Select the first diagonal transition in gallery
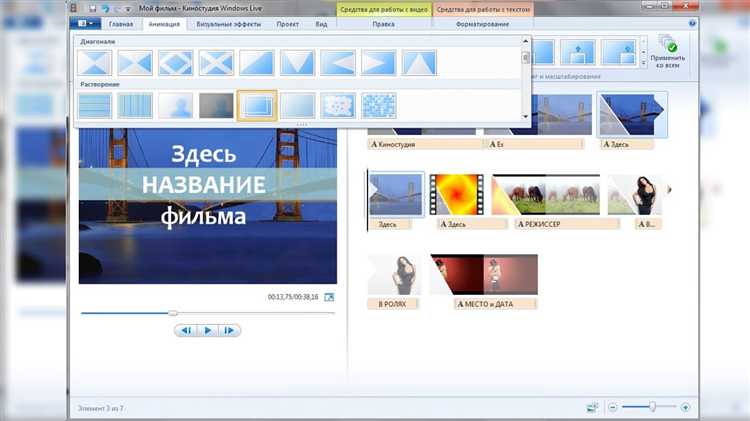Viewport: 750px width, 421px height. point(96,64)
